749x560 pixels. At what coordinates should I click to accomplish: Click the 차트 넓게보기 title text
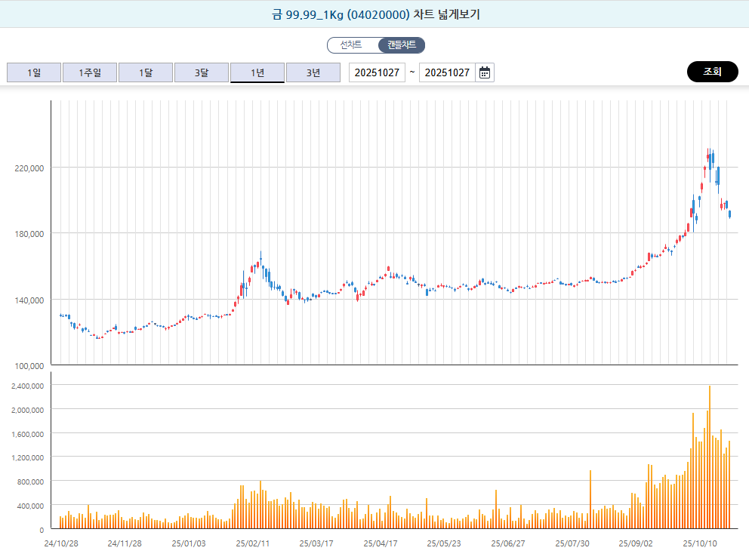(x=374, y=14)
